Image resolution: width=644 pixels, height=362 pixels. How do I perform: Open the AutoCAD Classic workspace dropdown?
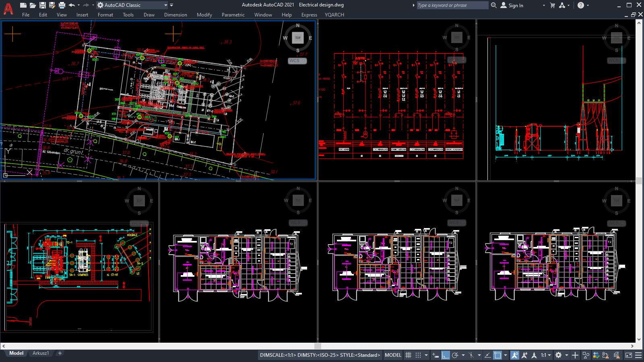(x=165, y=5)
